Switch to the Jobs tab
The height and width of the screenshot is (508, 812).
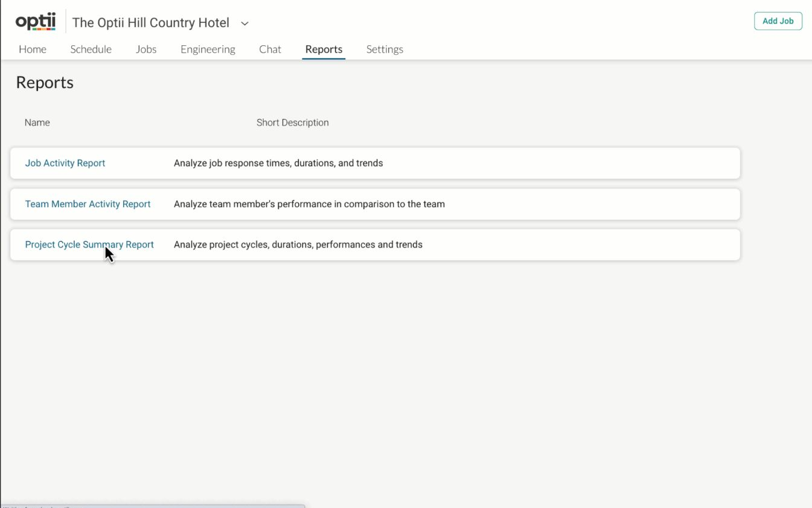(x=146, y=50)
